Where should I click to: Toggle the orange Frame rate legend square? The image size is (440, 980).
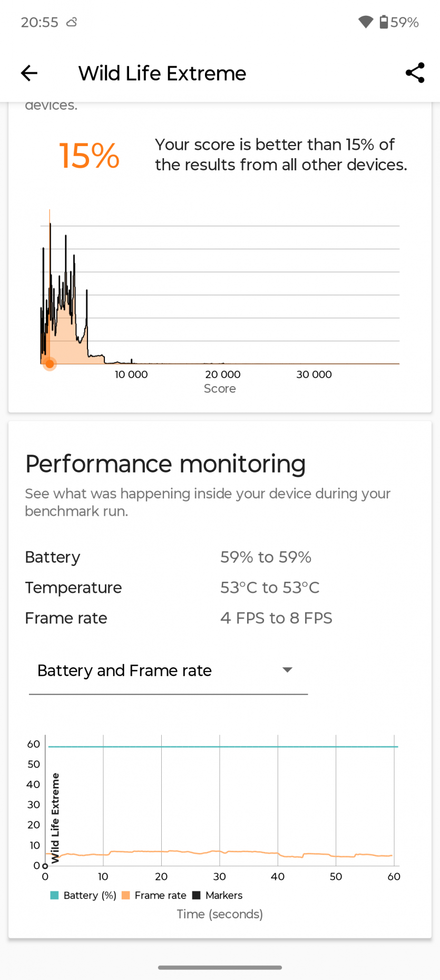coord(126,895)
